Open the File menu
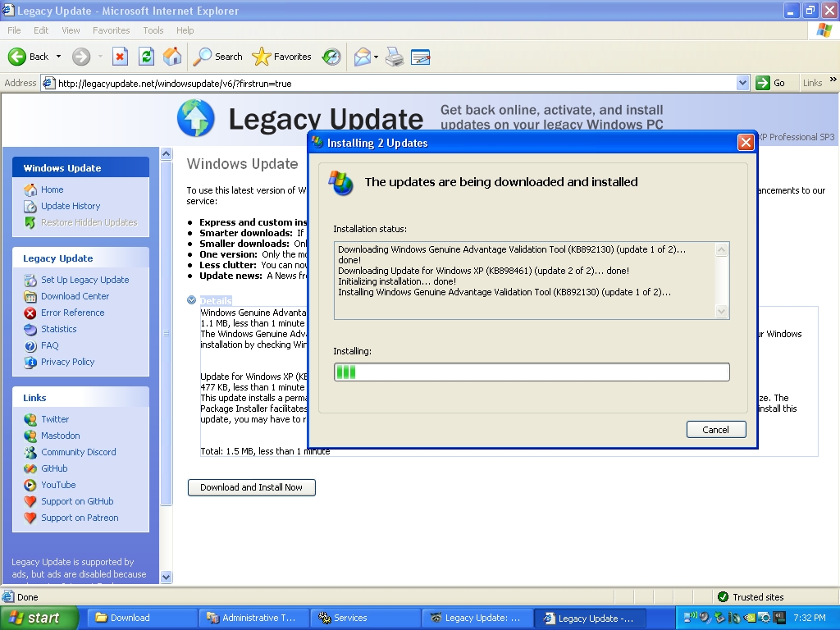The image size is (840, 630). coord(14,30)
